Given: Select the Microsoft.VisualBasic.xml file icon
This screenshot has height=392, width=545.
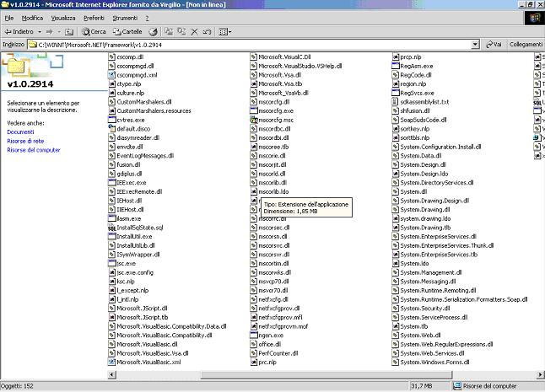Looking at the screenshot, I should click(x=111, y=362).
